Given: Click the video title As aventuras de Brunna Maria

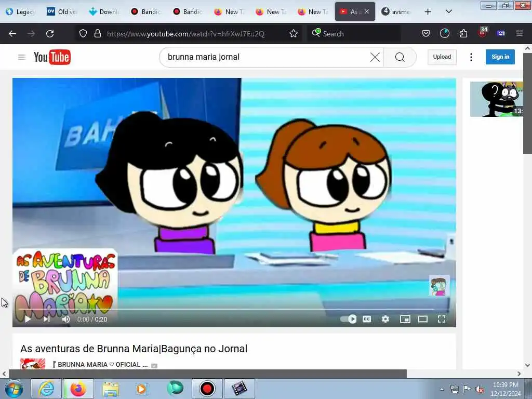Looking at the screenshot, I should point(134,349).
